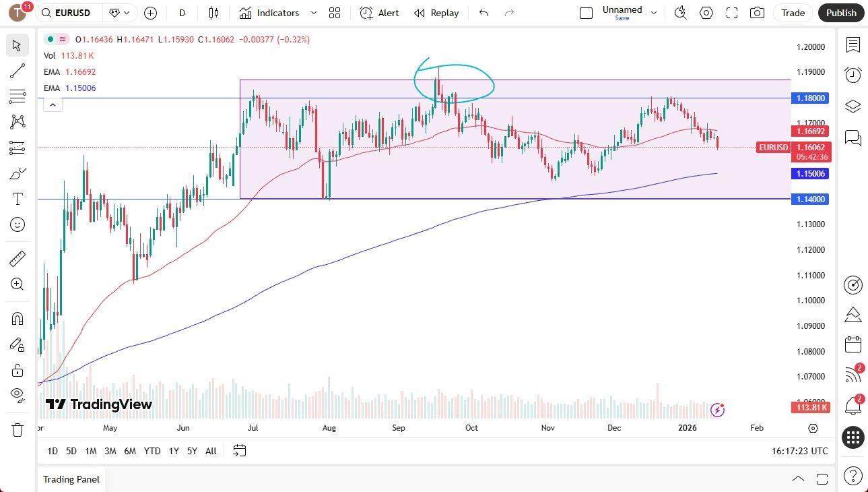Open the emoji sticker tool
Viewport: 868px width, 492px height.
tap(17, 224)
